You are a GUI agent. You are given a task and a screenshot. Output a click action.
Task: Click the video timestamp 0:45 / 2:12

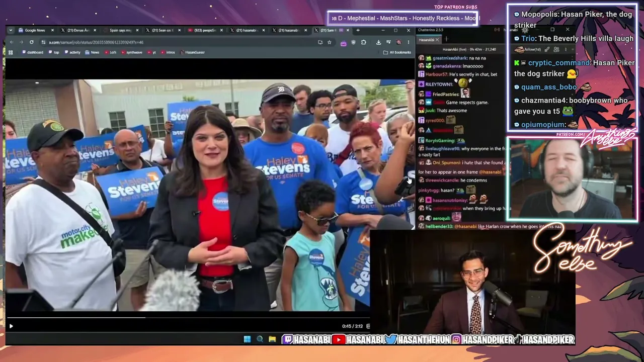(x=352, y=326)
